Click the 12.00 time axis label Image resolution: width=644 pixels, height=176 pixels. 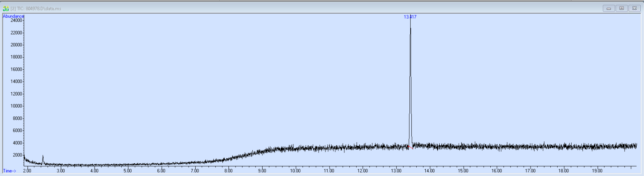click(362, 170)
